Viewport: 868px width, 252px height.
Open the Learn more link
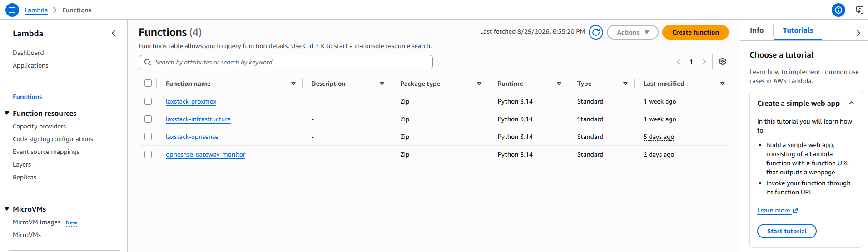774,210
